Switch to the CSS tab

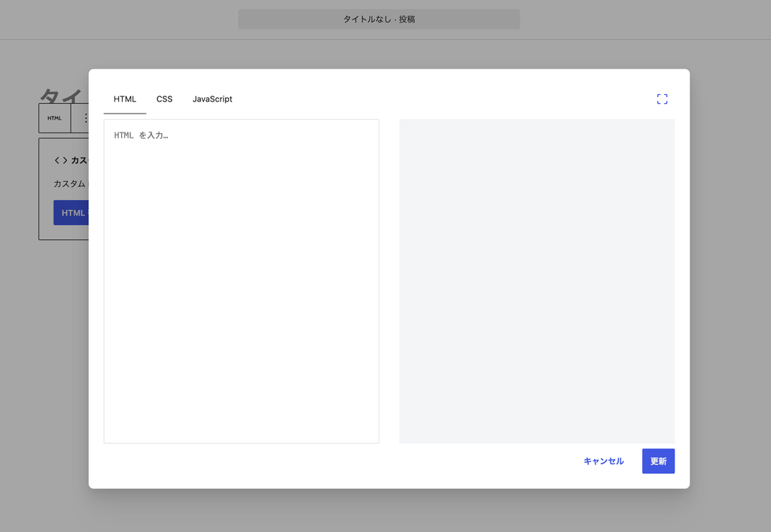(x=164, y=99)
